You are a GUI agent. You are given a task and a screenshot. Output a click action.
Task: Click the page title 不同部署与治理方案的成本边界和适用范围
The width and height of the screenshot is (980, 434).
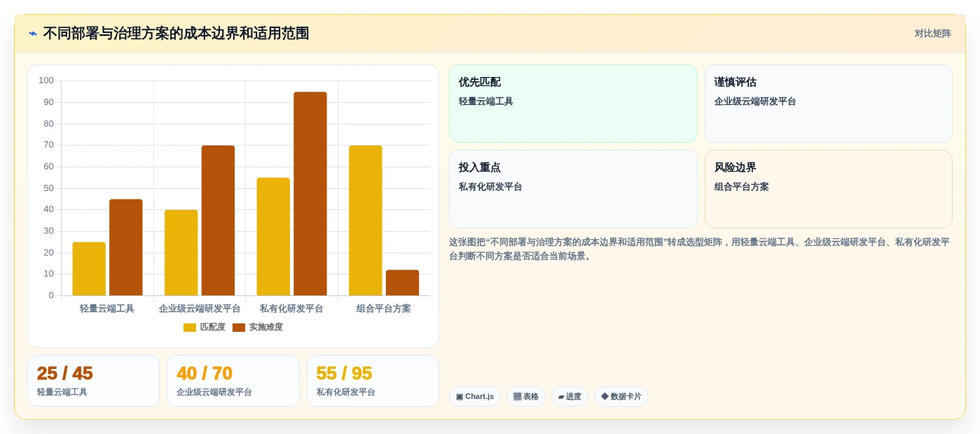coord(176,34)
